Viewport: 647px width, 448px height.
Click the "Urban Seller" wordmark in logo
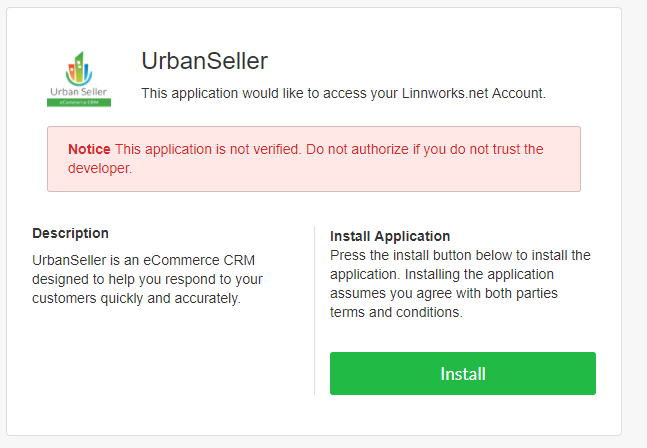(80, 91)
